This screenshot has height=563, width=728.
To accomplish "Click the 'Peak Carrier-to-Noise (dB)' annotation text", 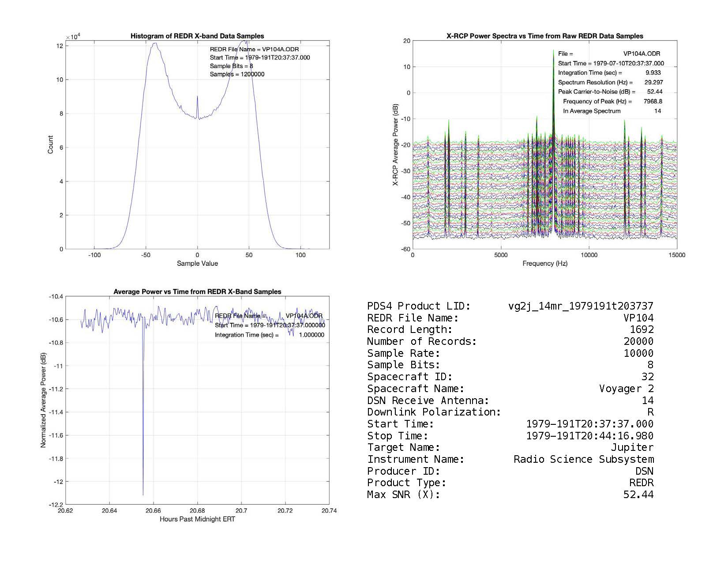I will click(x=597, y=92).
